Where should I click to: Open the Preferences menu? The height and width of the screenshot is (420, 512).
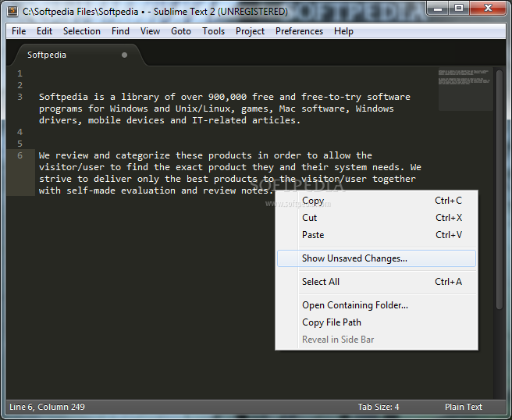point(299,31)
